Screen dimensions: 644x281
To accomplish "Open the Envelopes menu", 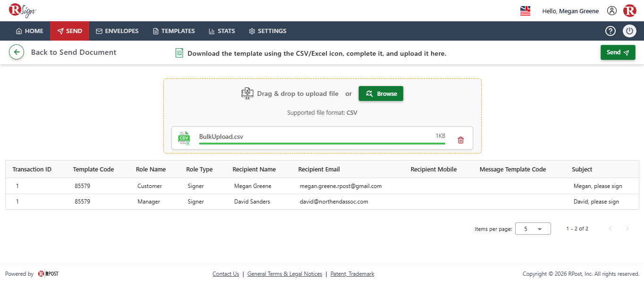I will point(117,31).
